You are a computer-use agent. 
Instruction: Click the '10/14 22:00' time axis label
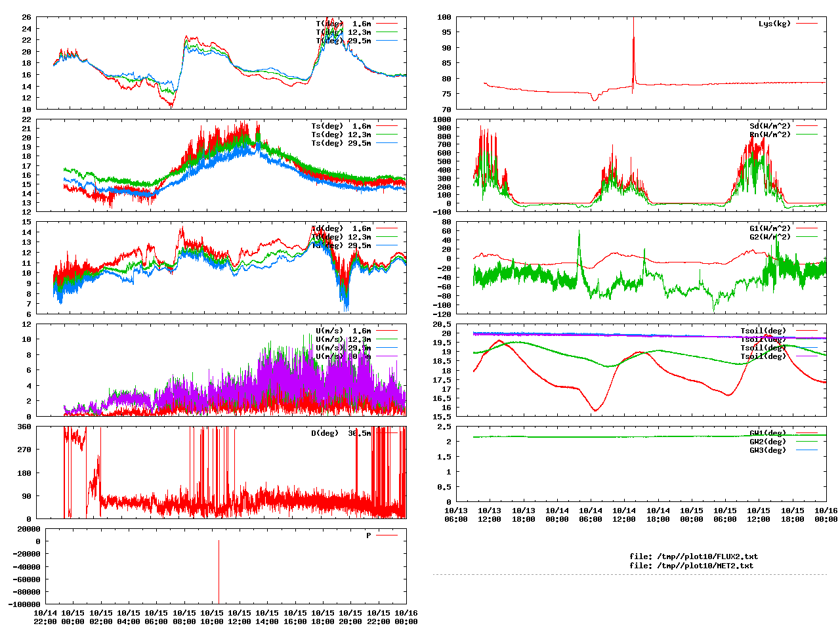point(45,617)
